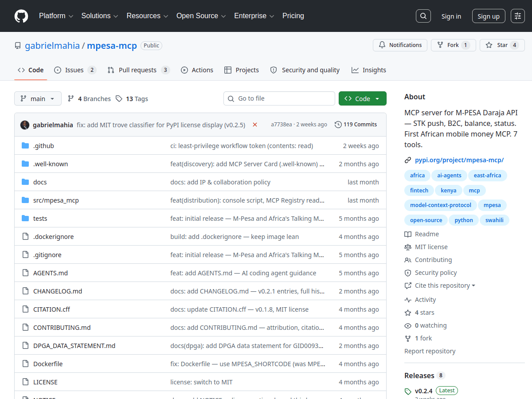
Task: Switch to the Insights tab
Action: 369,70
